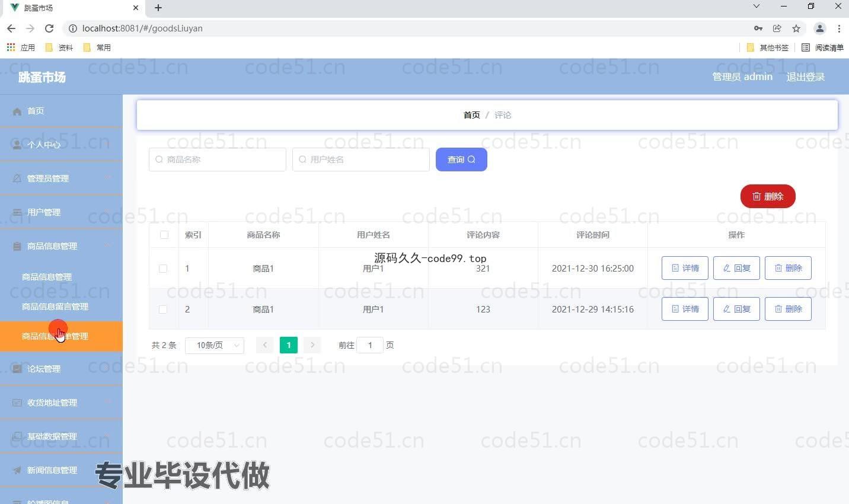This screenshot has height=504, width=849.
Task: Open 个人中心 in the sidebar
Action: pyautogui.click(x=61, y=145)
